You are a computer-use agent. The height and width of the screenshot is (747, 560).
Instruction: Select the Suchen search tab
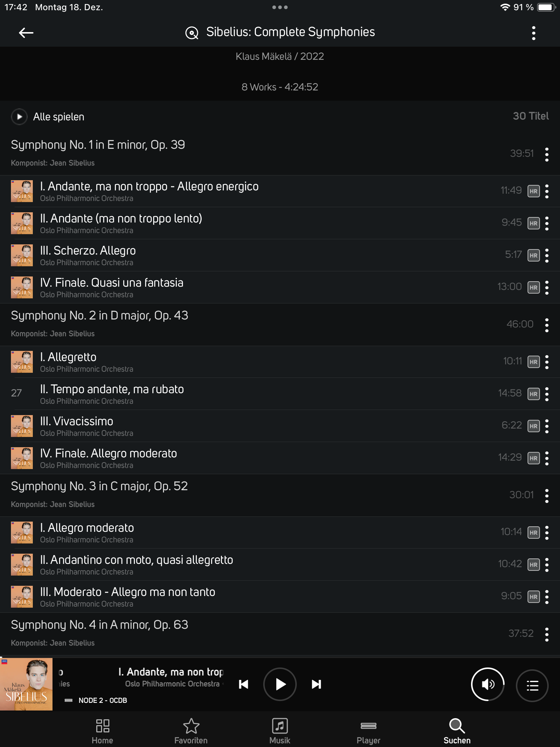pyautogui.click(x=457, y=731)
